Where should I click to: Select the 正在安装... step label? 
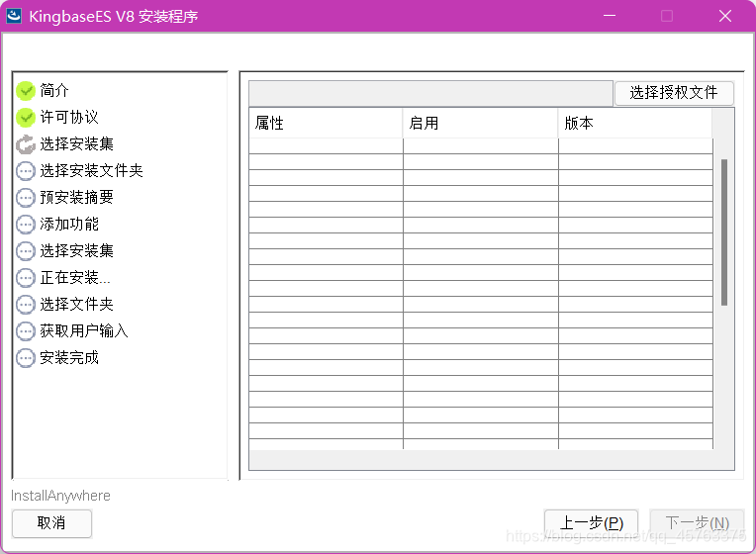(x=75, y=278)
